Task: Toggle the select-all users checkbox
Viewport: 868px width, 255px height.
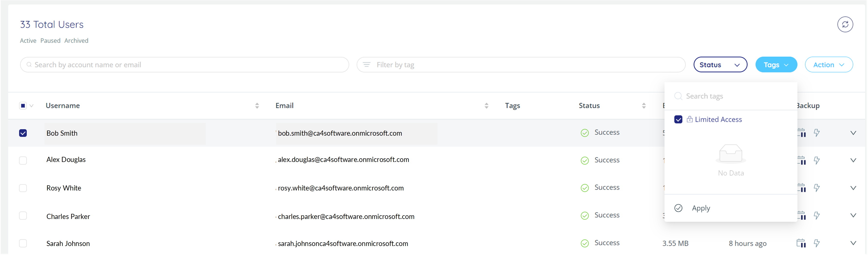Action: [23, 105]
